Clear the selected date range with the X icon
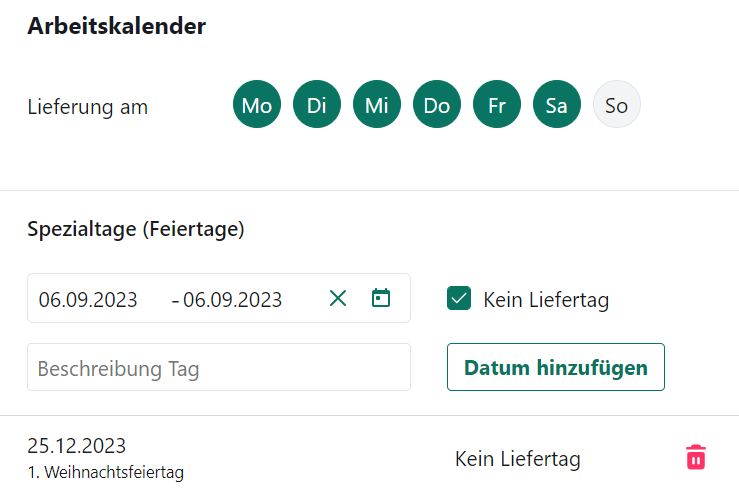Image resolution: width=739 pixels, height=499 pixels. click(338, 298)
